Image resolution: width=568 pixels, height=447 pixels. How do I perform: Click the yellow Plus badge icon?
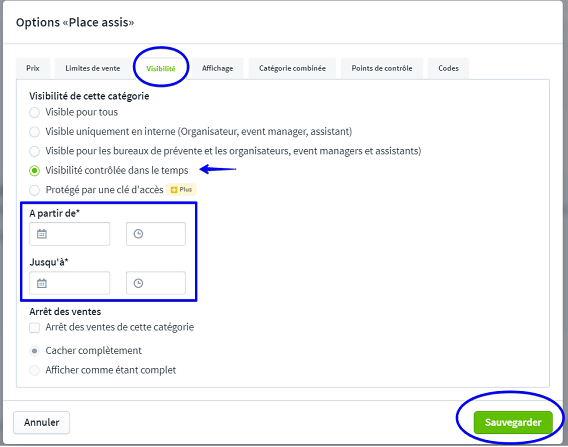(174, 190)
